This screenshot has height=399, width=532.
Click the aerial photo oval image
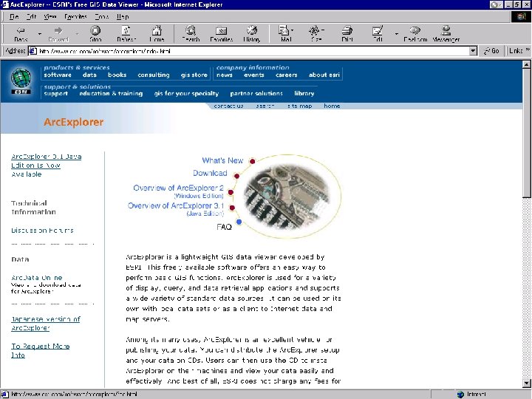287,196
